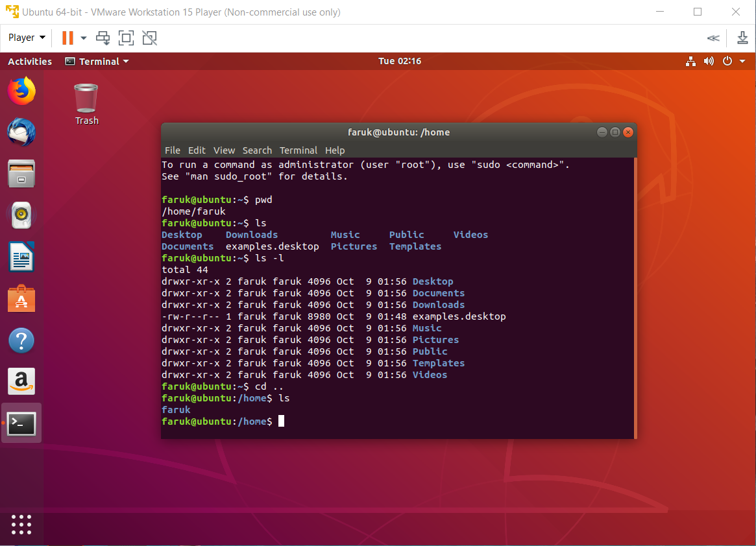Expand the system menu arrow
The height and width of the screenshot is (546, 756).
742,61
